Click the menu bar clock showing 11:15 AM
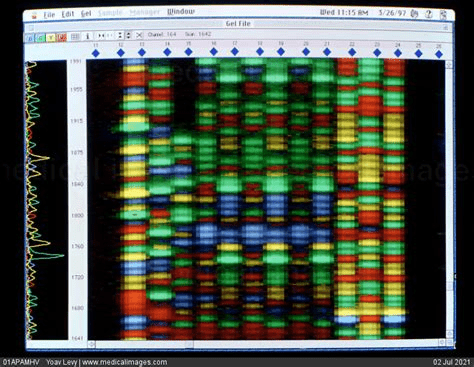The height and width of the screenshot is (367, 474). pos(344,13)
